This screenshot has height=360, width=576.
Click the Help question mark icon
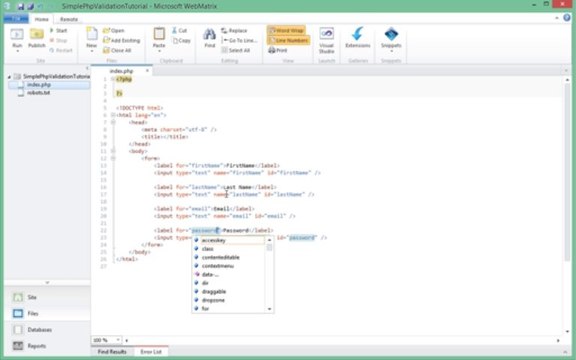(x=567, y=17)
